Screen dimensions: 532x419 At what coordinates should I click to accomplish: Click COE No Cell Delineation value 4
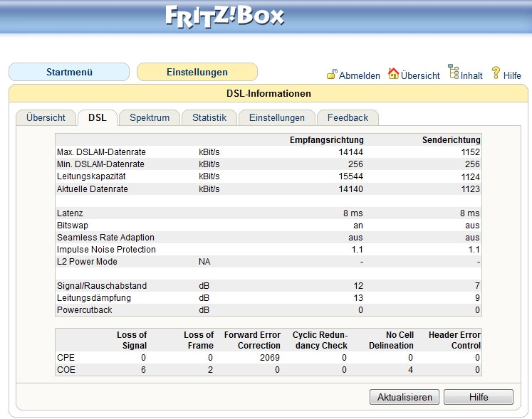point(410,370)
